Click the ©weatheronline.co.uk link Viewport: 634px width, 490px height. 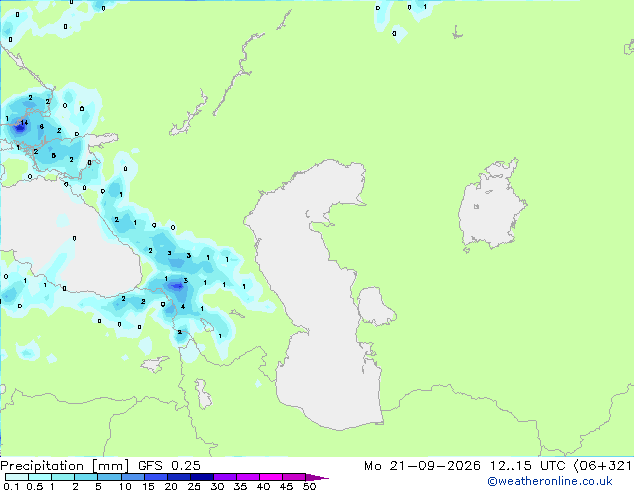549,481
